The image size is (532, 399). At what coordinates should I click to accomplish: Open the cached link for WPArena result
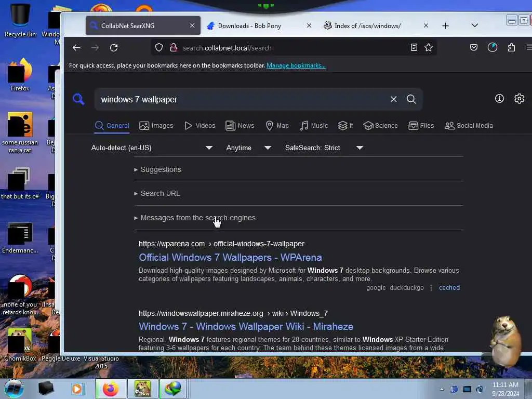[x=449, y=288]
